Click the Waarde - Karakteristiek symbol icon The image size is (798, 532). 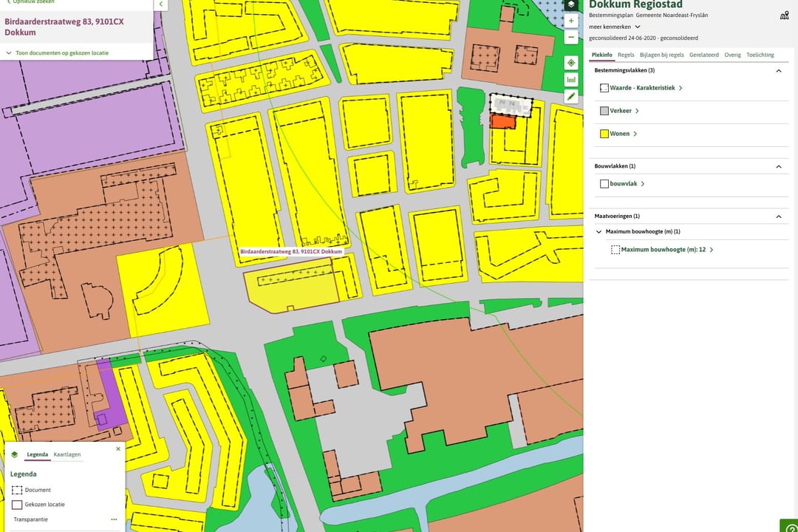[604, 88]
